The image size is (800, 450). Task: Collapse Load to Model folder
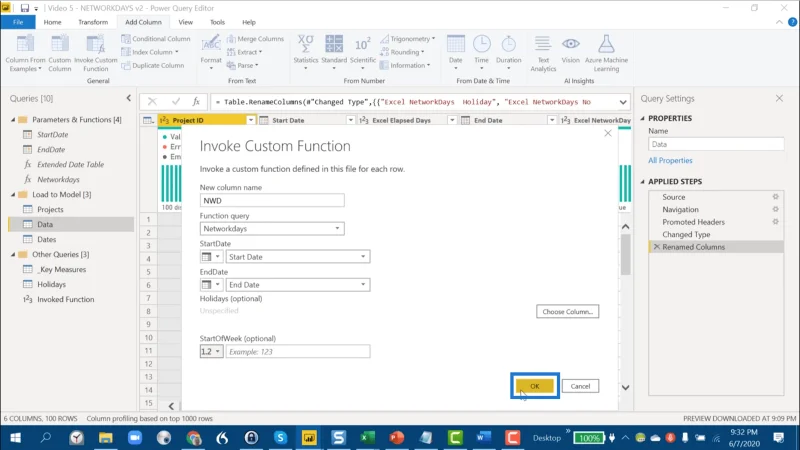(13, 194)
